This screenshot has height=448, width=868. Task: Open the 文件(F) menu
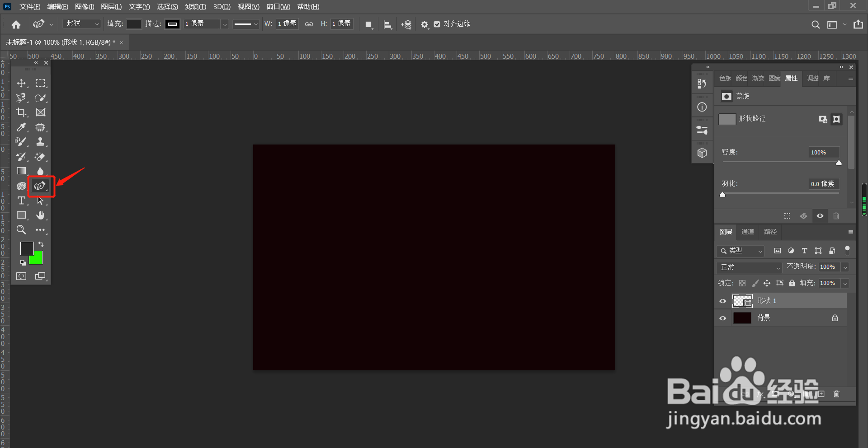click(x=30, y=7)
